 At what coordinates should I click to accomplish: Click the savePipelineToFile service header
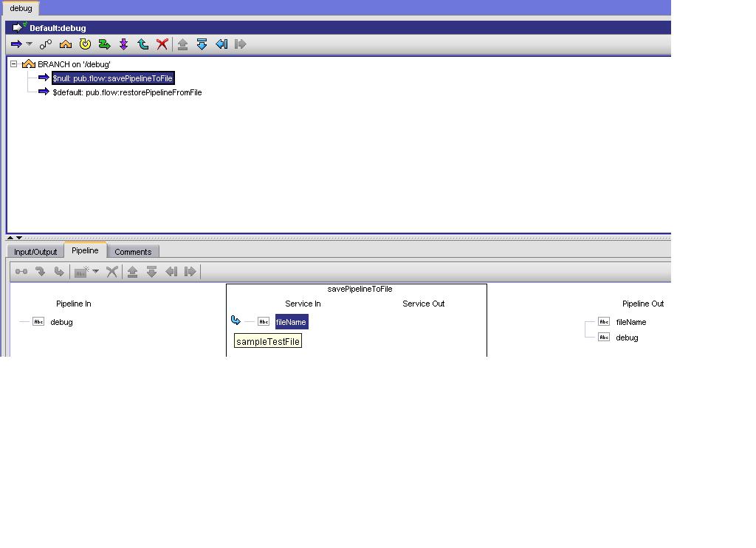(x=360, y=289)
